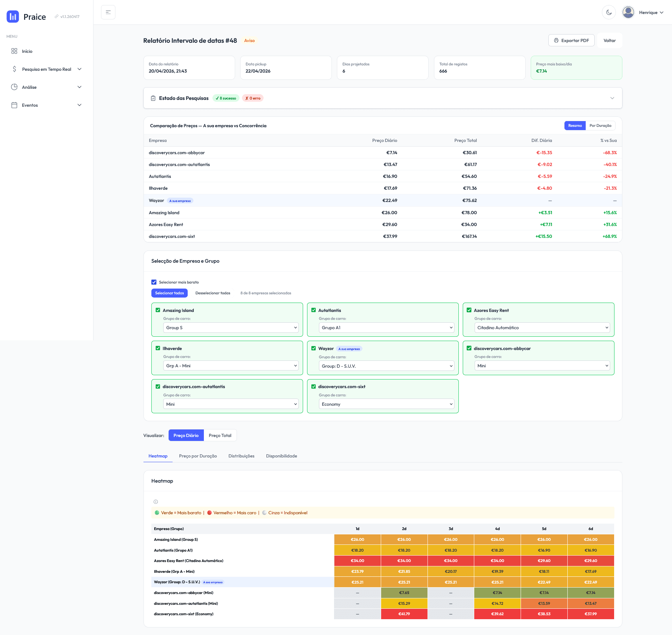Click the 8 sucesso badge
Viewport: 672px width, 635px height.
coord(226,98)
